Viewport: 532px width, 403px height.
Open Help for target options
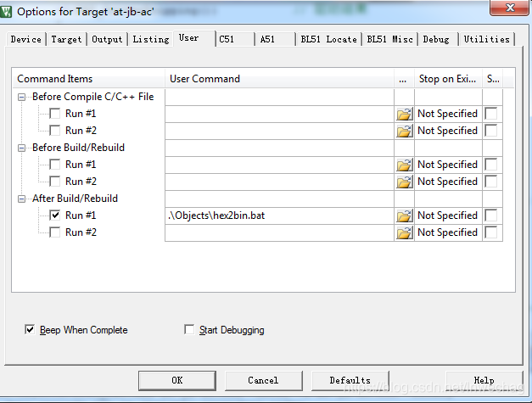[x=484, y=380]
